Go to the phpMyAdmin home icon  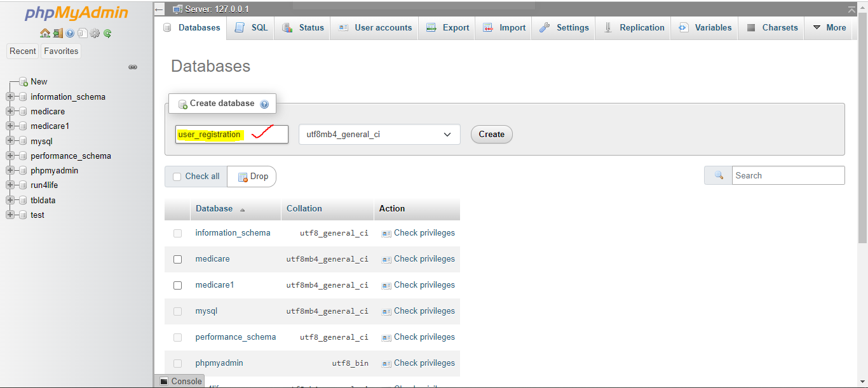tap(45, 33)
